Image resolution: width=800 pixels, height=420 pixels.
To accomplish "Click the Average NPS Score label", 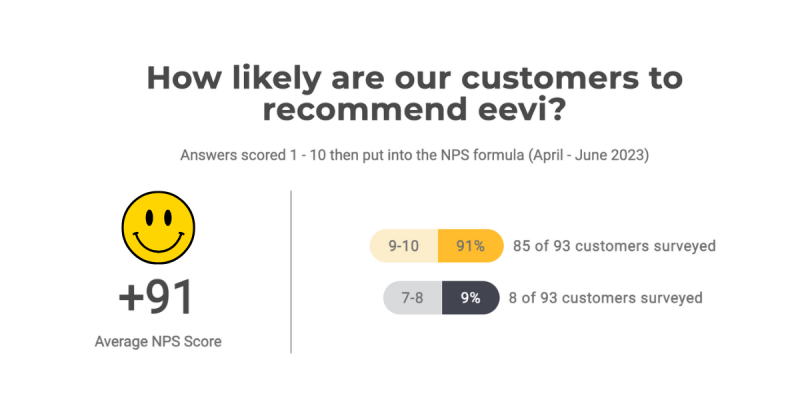I will click(158, 341).
